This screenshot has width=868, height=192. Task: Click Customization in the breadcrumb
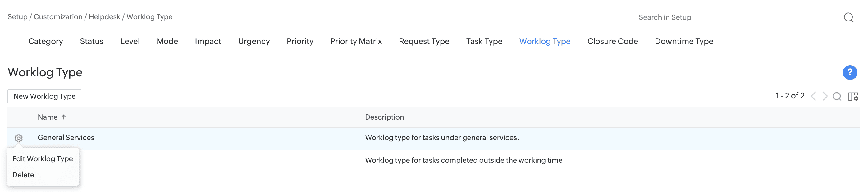[x=58, y=17]
